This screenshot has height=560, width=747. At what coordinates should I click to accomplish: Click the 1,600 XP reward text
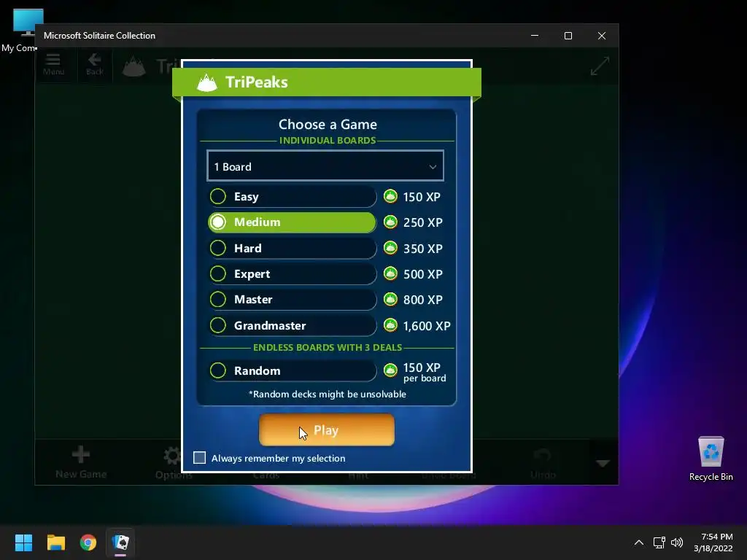point(426,326)
